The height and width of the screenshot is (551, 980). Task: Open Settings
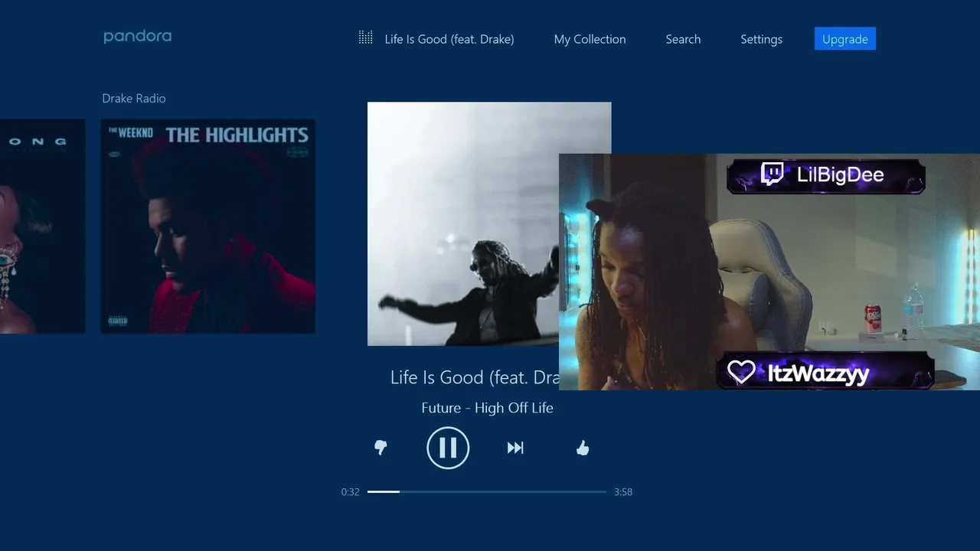(761, 39)
